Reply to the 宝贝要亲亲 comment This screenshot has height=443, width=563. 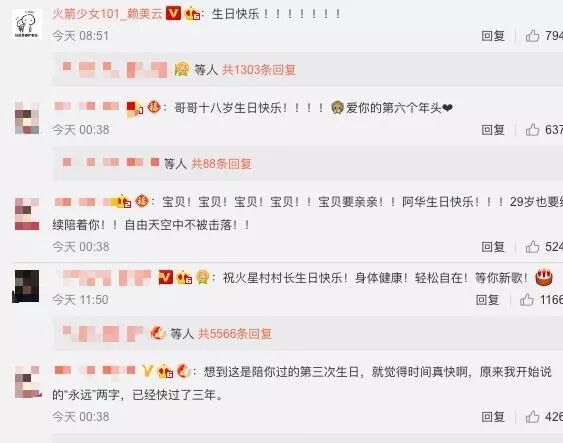pos(493,247)
